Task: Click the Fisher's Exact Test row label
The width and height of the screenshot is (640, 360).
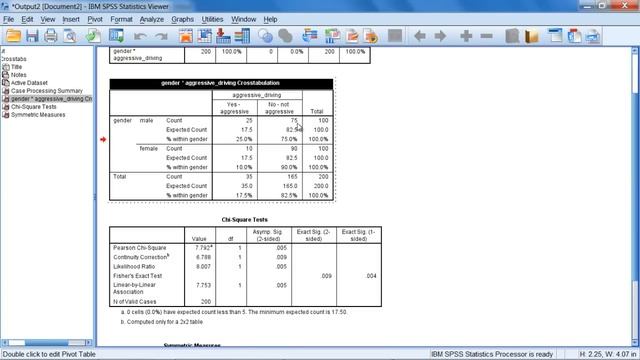Action: (138, 276)
